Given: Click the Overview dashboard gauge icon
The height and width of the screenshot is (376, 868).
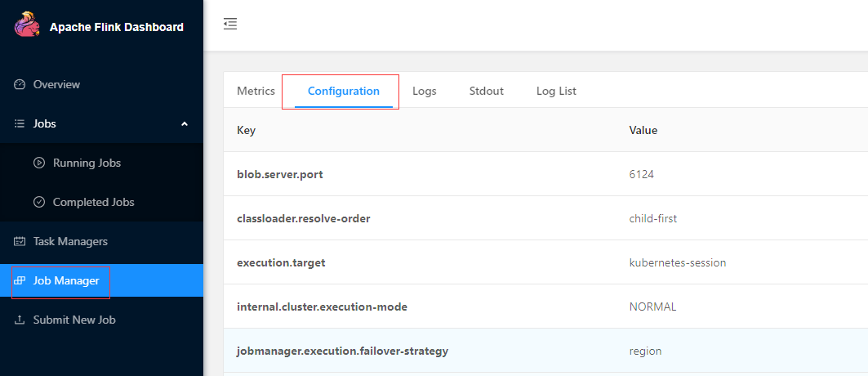Looking at the screenshot, I should pyautogui.click(x=20, y=85).
